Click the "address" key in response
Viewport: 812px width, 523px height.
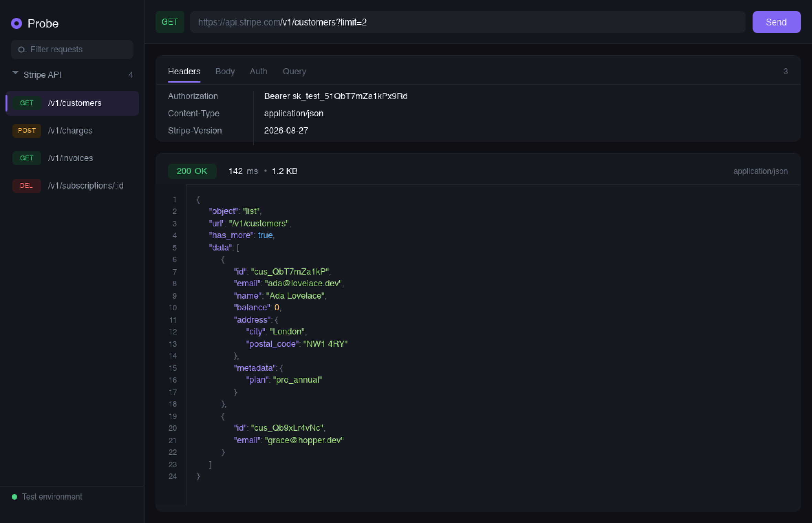(252, 320)
